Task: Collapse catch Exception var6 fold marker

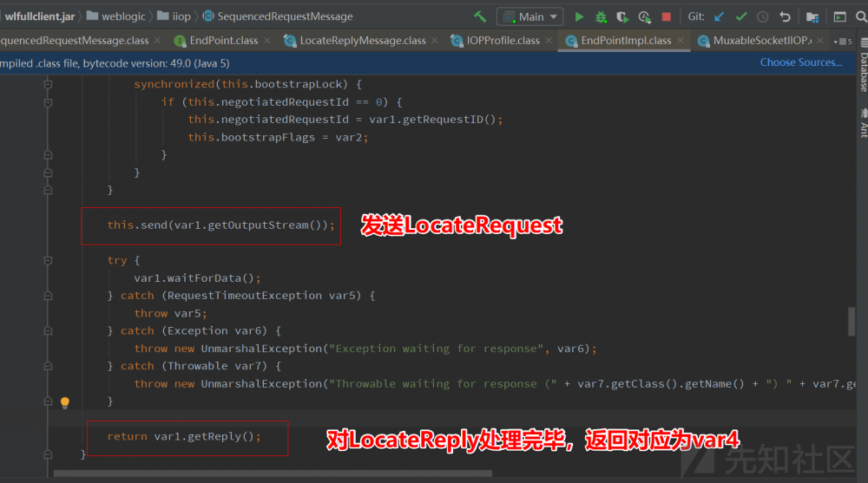Action: click(48, 331)
